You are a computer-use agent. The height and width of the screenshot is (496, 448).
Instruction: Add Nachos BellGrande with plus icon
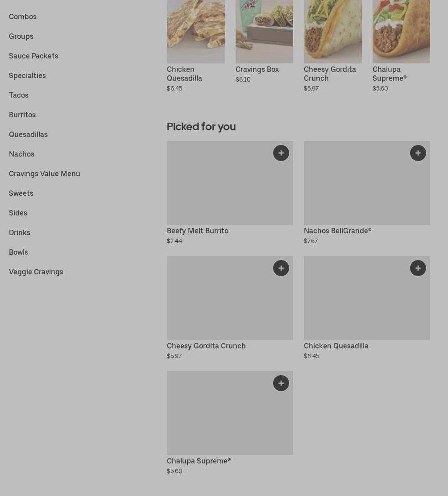tap(418, 153)
